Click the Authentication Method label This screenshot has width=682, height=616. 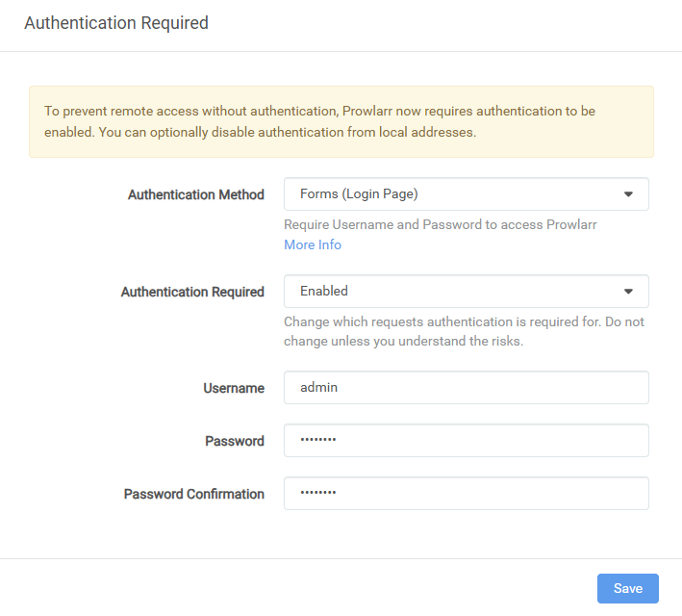(x=195, y=194)
